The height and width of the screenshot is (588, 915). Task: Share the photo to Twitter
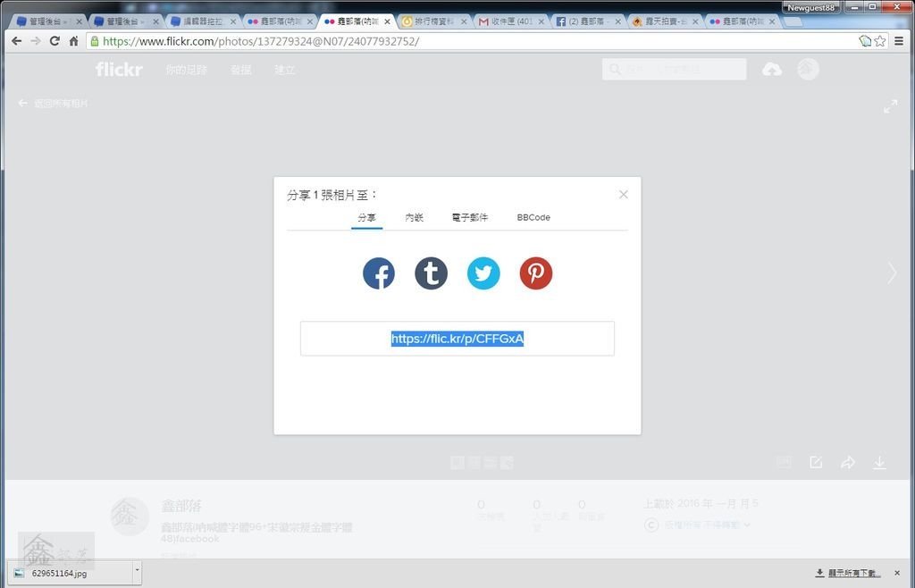coord(483,273)
